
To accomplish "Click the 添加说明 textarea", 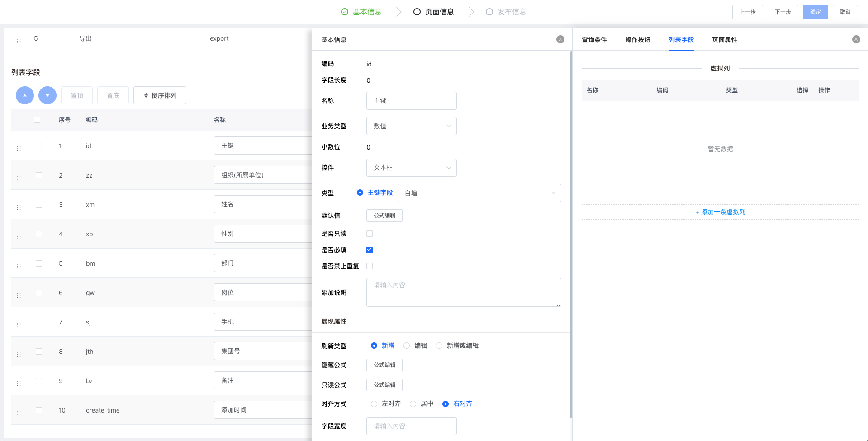I will click(464, 292).
